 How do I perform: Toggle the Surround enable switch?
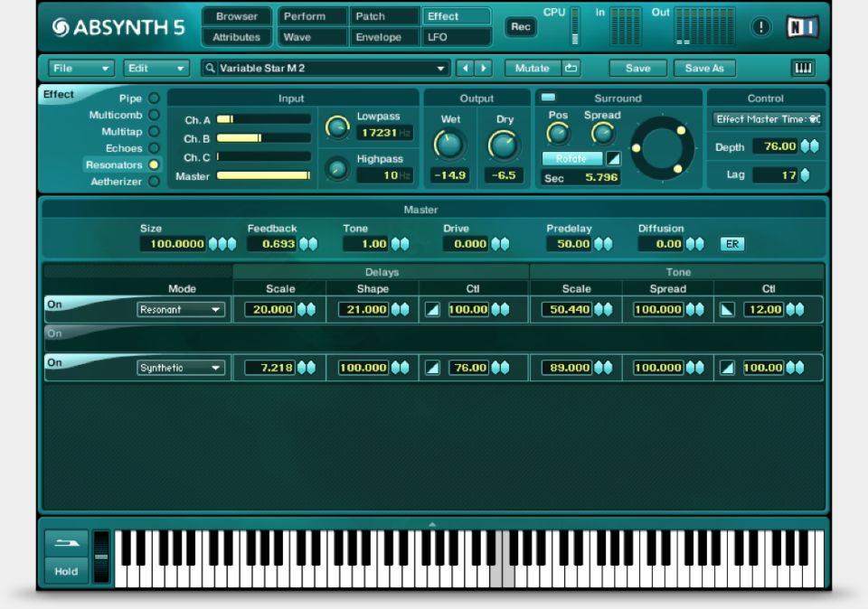548,98
